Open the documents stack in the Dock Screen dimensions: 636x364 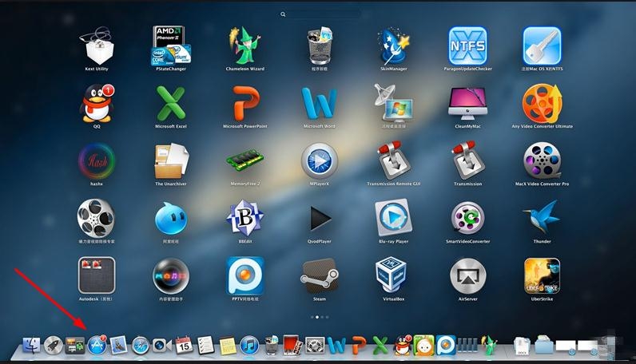click(x=522, y=346)
